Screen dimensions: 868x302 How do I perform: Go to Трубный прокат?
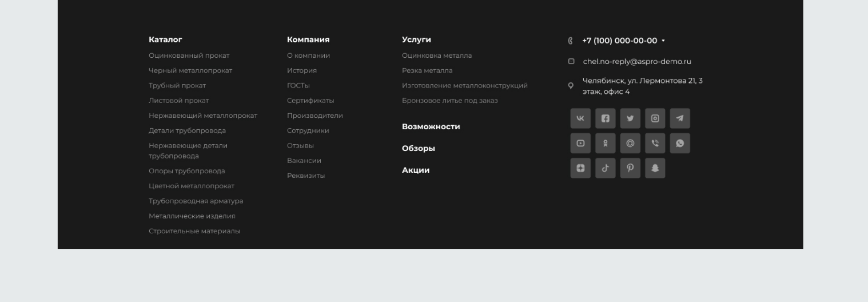pos(177,86)
